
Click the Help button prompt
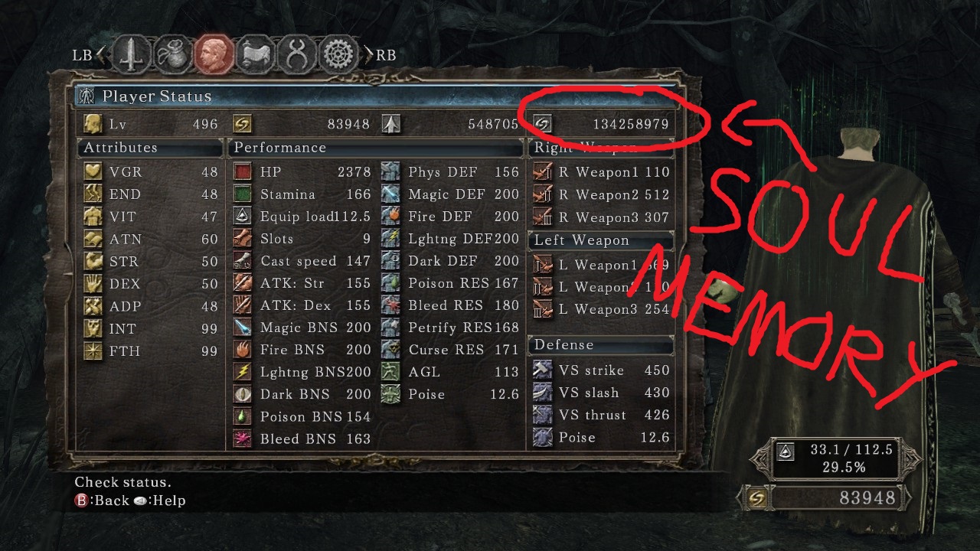[x=159, y=500]
